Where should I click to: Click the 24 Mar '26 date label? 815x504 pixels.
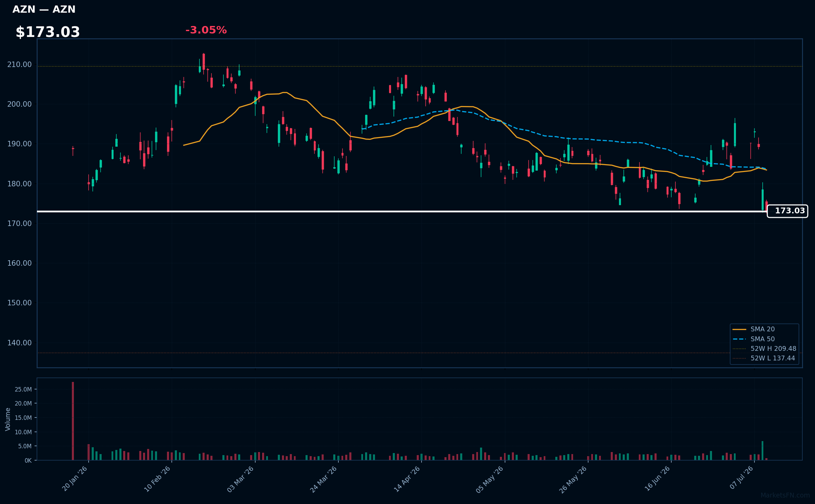tap(324, 479)
